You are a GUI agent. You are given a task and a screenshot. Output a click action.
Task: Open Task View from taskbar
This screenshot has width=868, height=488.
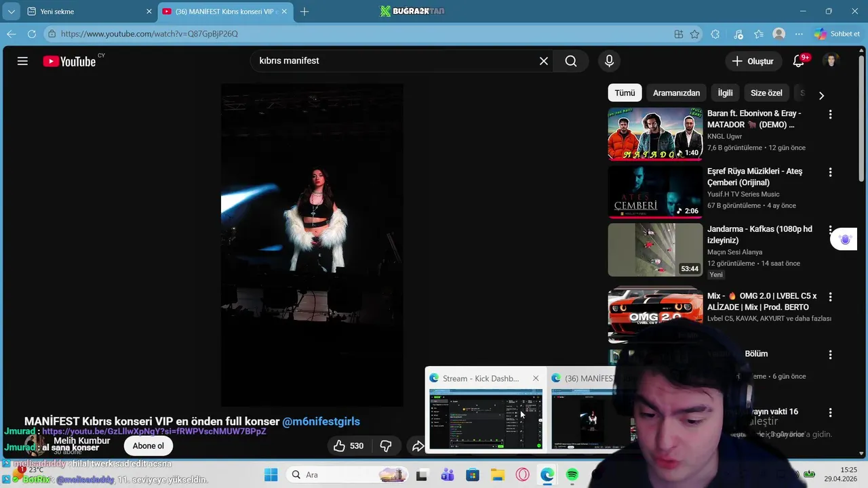(422, 474)
